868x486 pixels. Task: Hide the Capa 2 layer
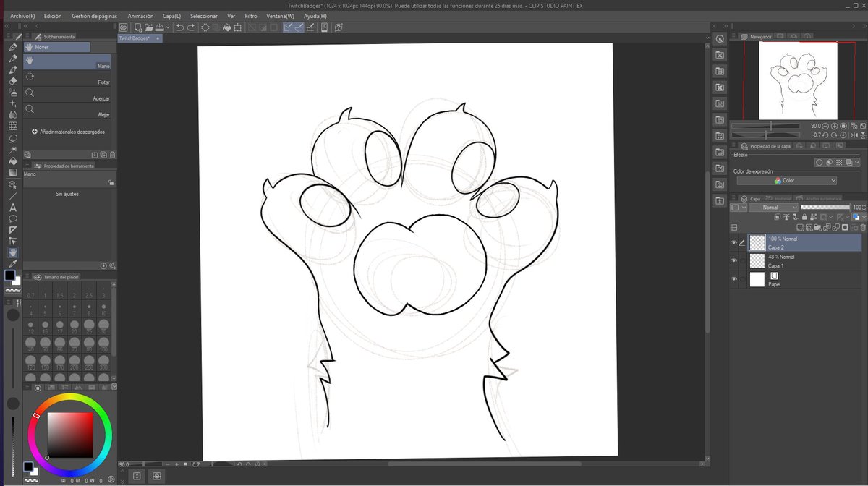(x=733, y=243)
